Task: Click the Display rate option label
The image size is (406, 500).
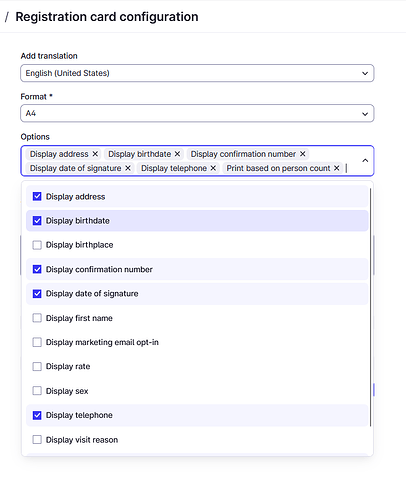Action: point(68,367)
